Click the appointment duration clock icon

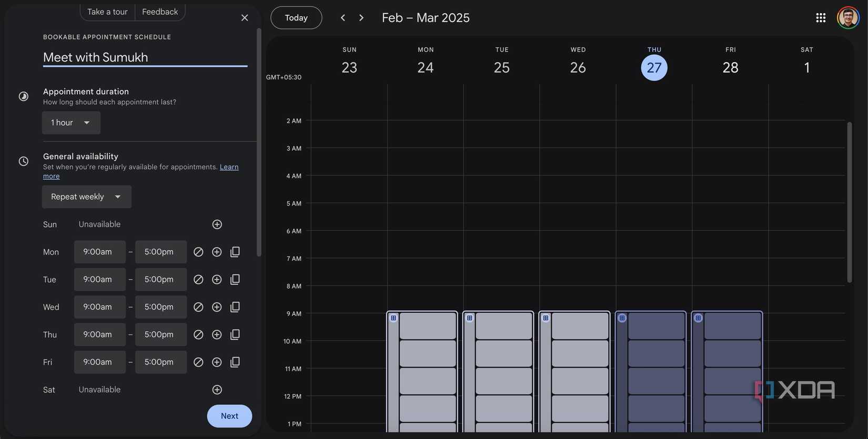pos(24,96)
